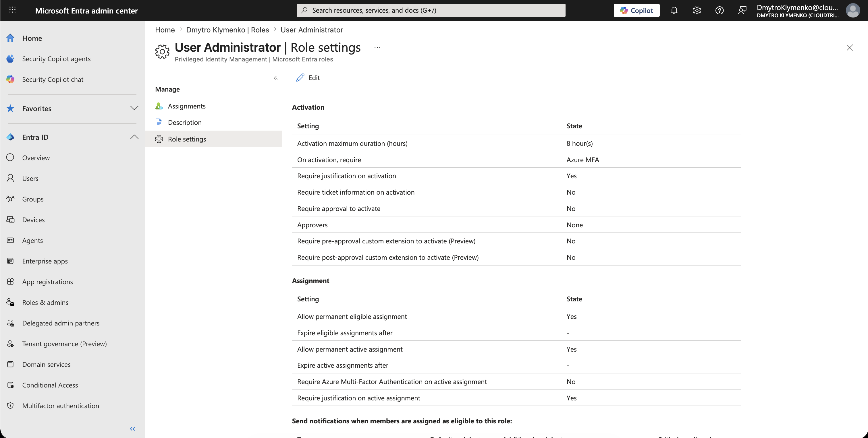Click User Administrator breadcrumb link
This screenshot has height=438, width=868.
[x=312, y=30]
